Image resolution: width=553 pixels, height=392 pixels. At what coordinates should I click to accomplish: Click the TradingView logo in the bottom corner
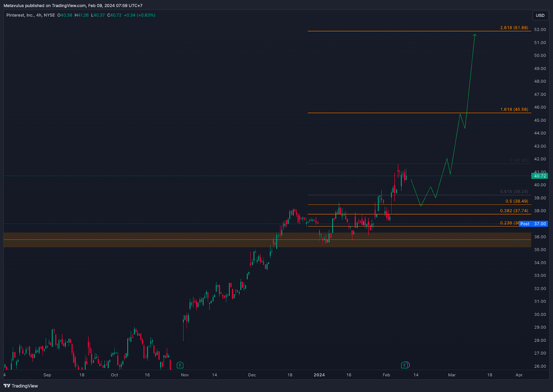coord(21,386)
